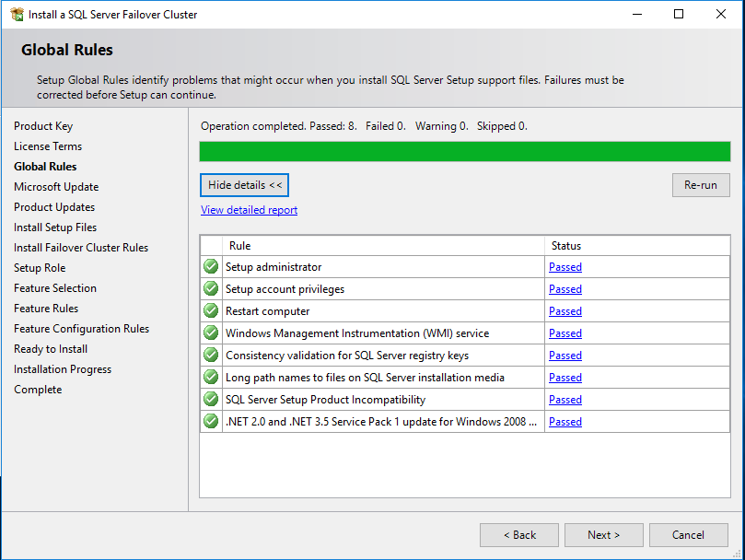Select Complete step in sidebar
Viewport: 745px width, 560px height.
click(x=38, y=390)
